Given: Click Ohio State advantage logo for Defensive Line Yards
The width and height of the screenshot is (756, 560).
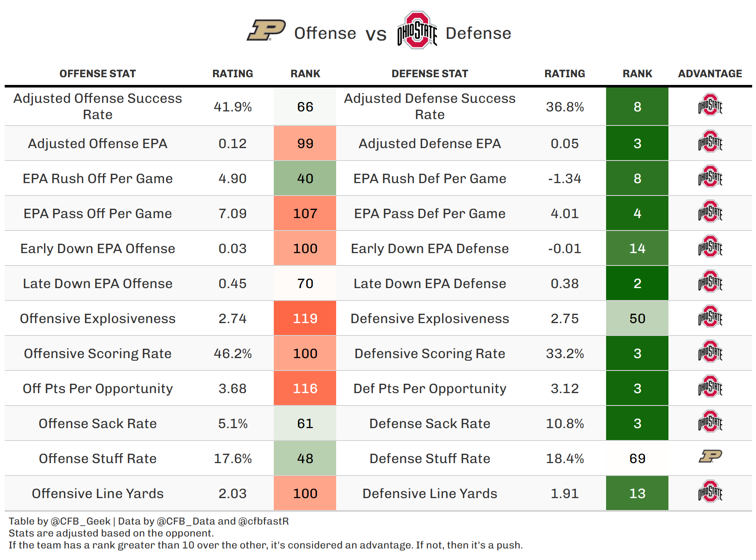Looking at the screenshot, I should [x=710, y=492].
